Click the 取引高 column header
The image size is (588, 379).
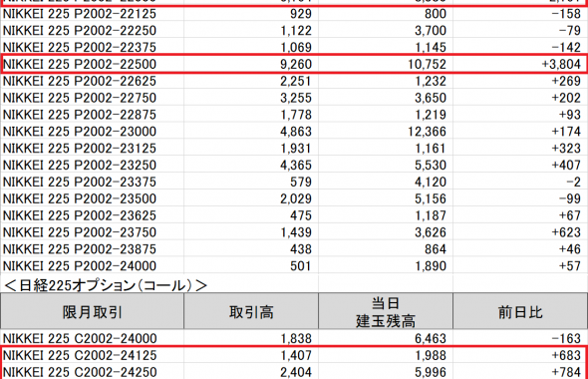(251, 312)
